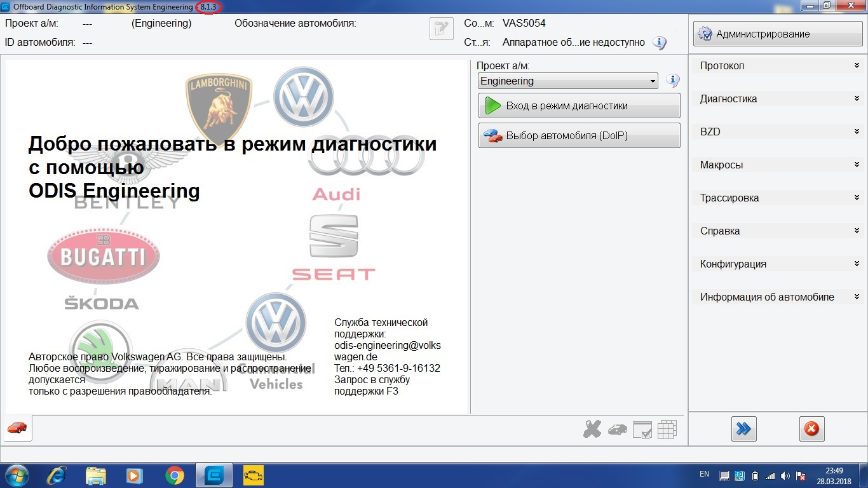Click the device tray icon beside the monitor

(740, 475)
